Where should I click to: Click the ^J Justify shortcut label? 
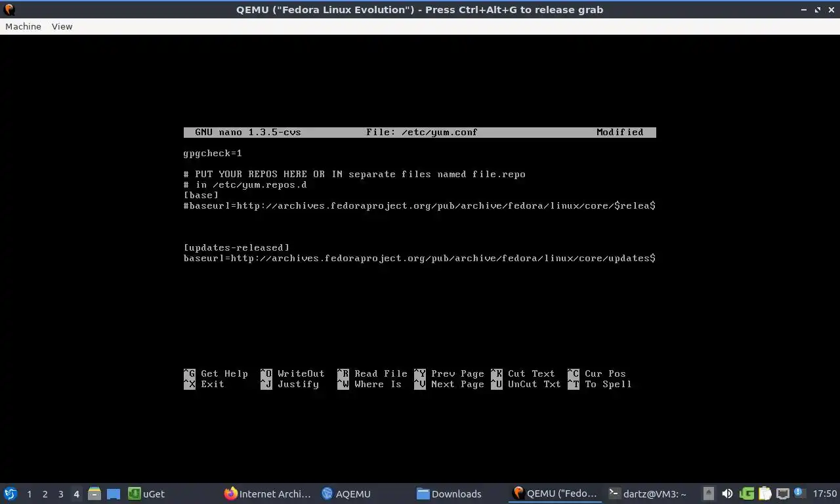point(289,384)
